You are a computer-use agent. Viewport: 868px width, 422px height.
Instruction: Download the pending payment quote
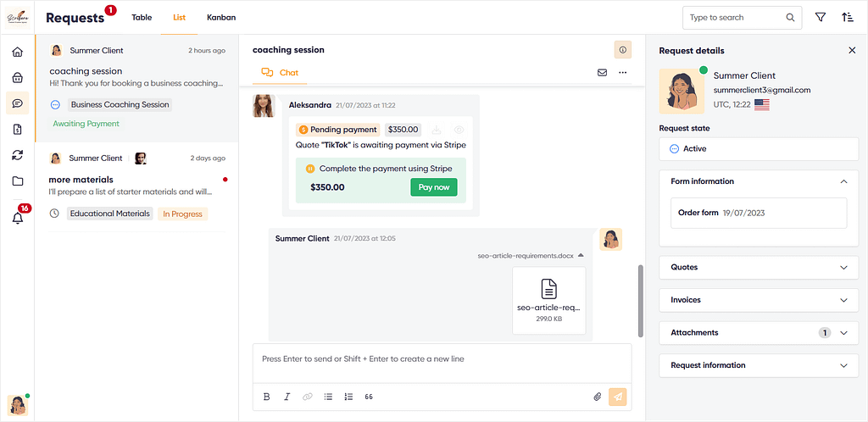437,130
